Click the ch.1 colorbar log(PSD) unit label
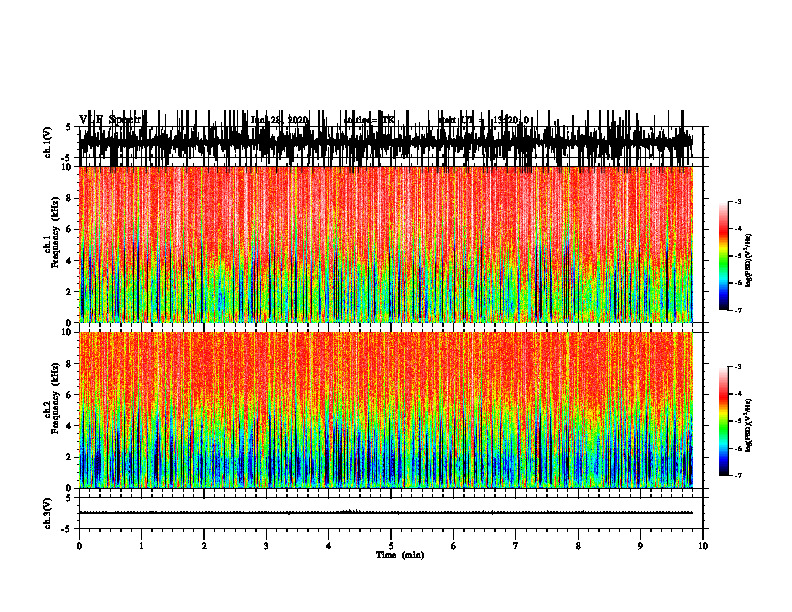792x612 pixels. [748, 260]
